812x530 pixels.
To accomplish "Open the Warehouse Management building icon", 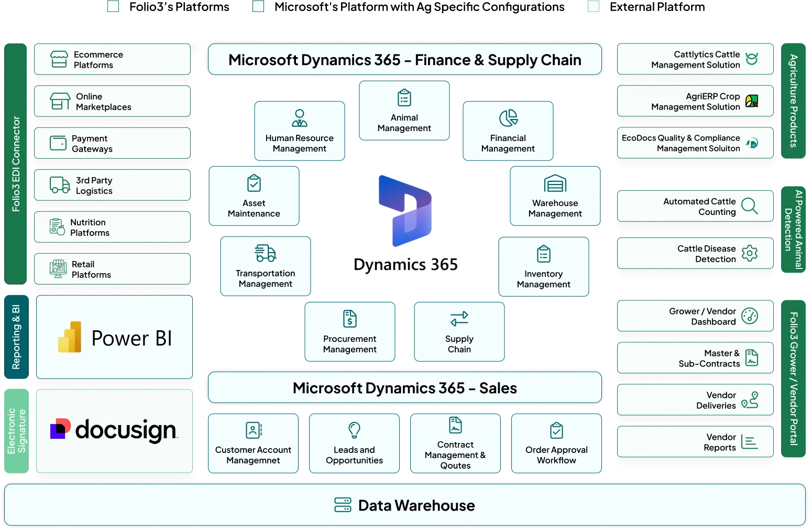I will click(555, 184).
